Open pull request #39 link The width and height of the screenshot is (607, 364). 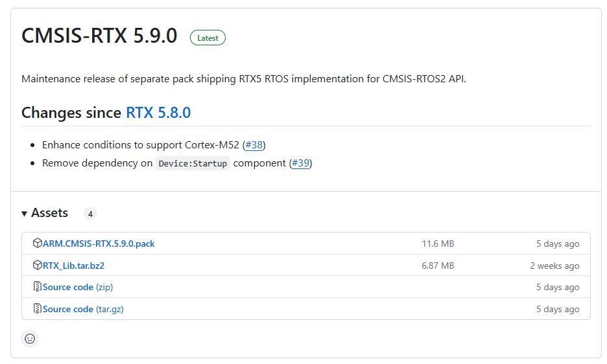pos(300,163)
